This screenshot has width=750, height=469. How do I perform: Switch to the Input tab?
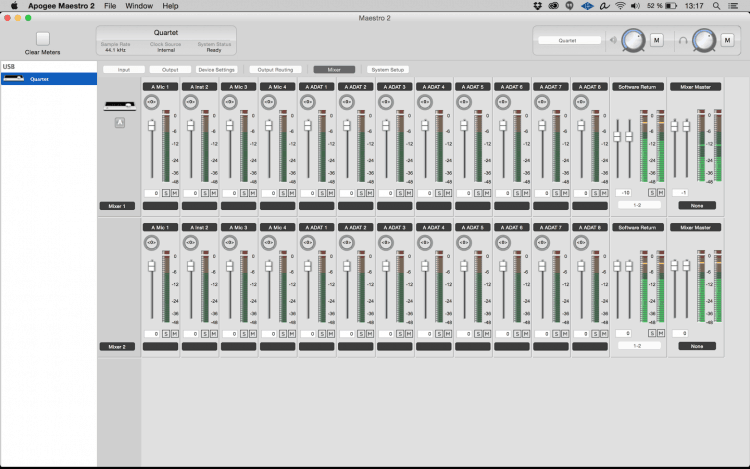click(124, 70)
